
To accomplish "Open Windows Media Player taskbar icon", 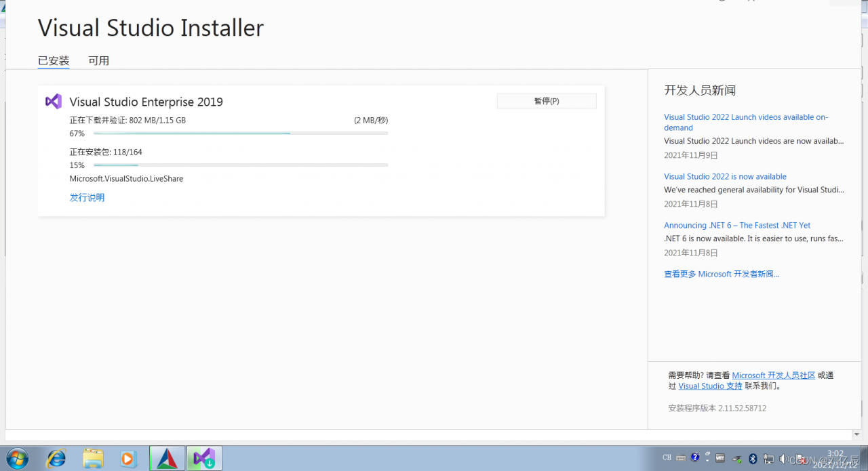I will pos(129,459).
